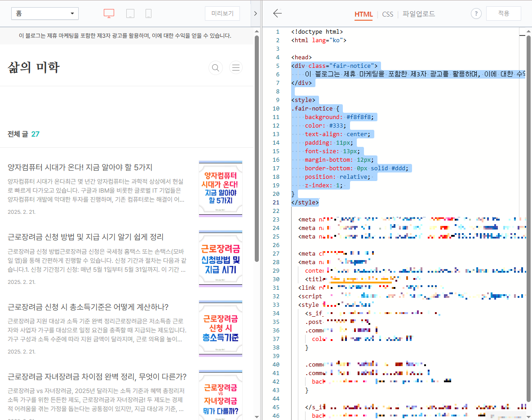Select the desktop preview icon
The width and height of the screenshot is (532, 420).
[109, 13]
